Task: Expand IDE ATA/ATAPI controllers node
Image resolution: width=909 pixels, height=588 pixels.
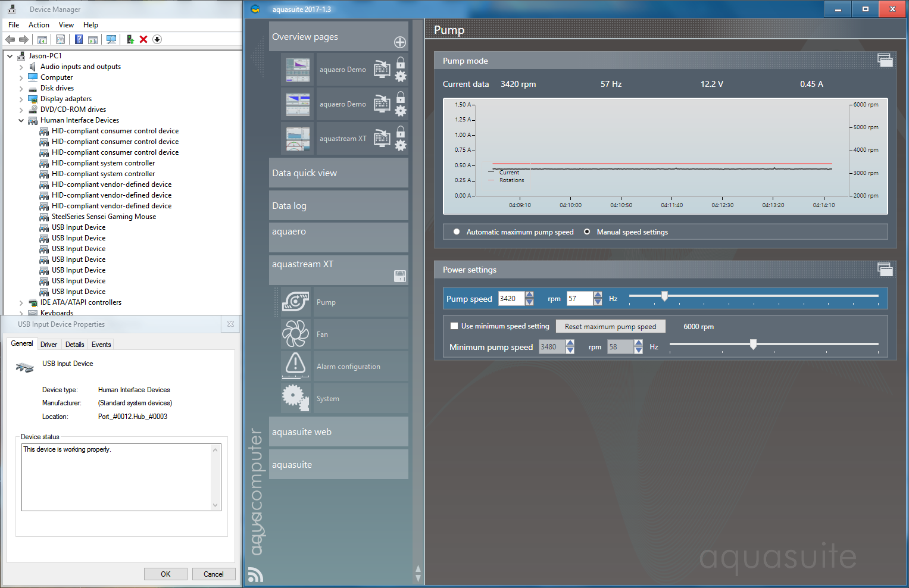Action: [21, 302]
